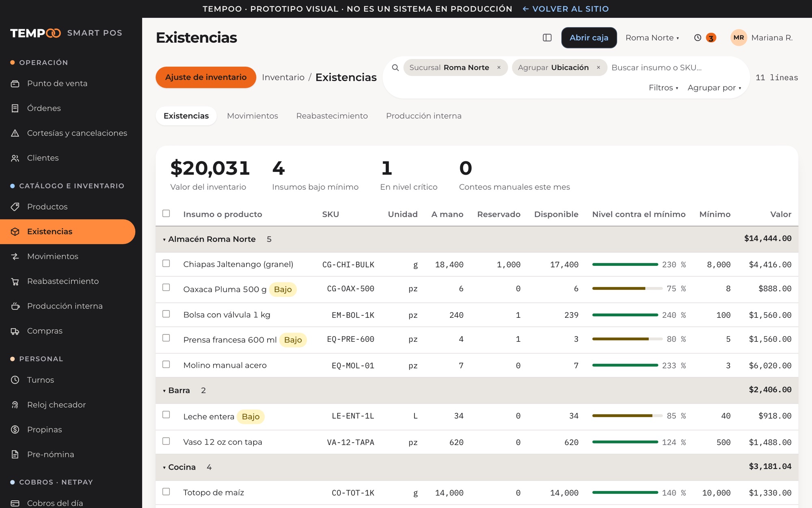Click Leche entera 85 % level bar
This screenshot has width=812, height=508.
pyautogui.click(x=627, y=416)
